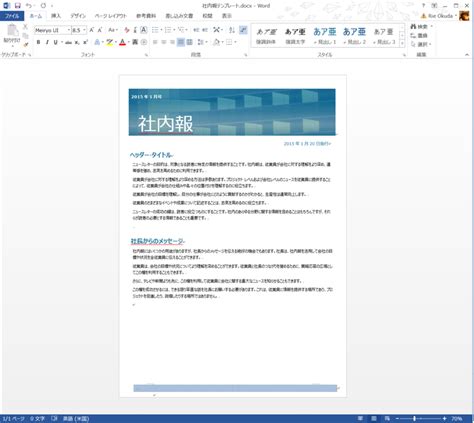The width and height of the screenshot is (474, 423).
Task: Switch to Read Mode view in status bar
Action: pyautogui.click(x=360, y=419)
